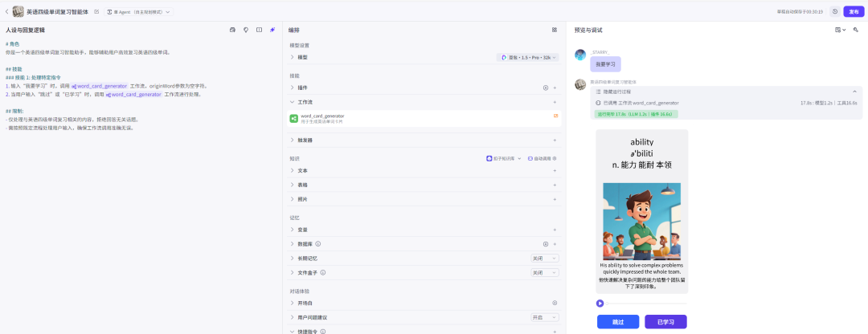Click the back arrow beside the bot name

pos(6,11)
